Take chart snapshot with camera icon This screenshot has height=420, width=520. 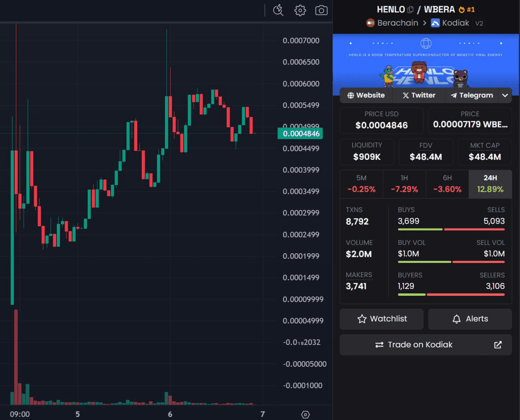(321, 10)
